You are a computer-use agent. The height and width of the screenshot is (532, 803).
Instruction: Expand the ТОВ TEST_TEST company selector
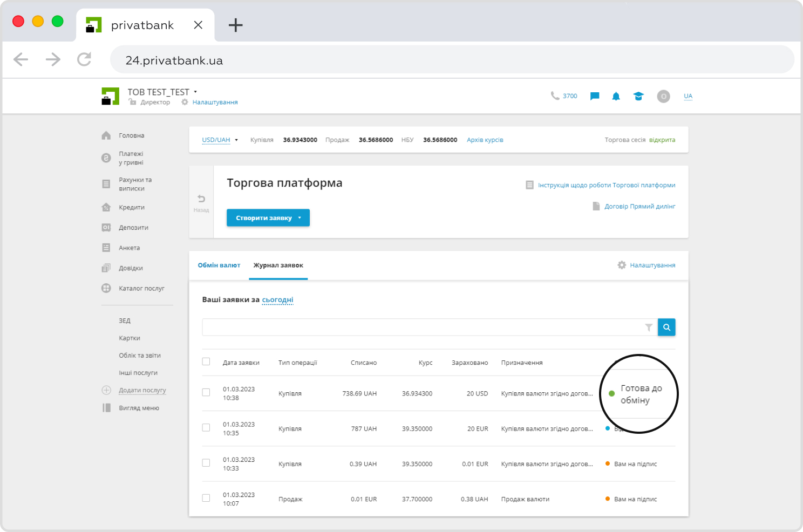pyautogui.click(x=162, y=92)
